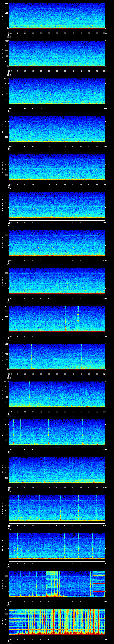
Task: Click "Frequency (Hz)" axis label of 21:37:00 panel
Action: [3, 622]
